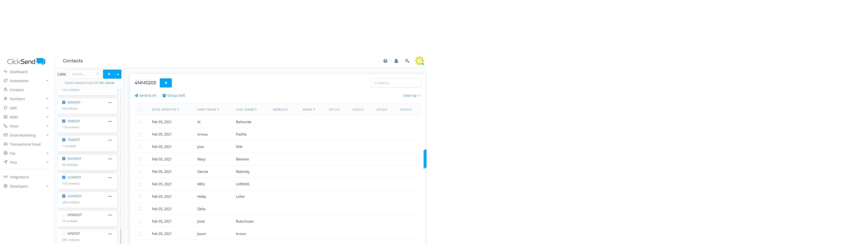Open the ellipsis menu for list 7S20127
The width and height of the screenshot is (868, 244).
click(110, 140)
